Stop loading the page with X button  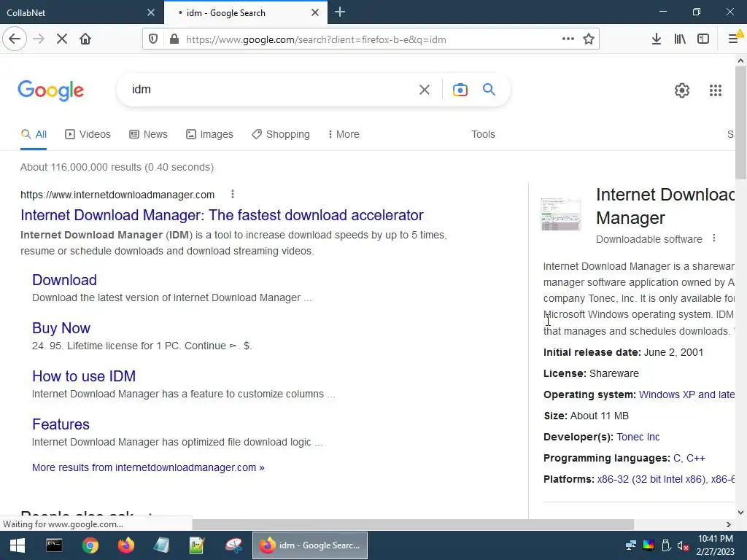(x=62, y=39)
